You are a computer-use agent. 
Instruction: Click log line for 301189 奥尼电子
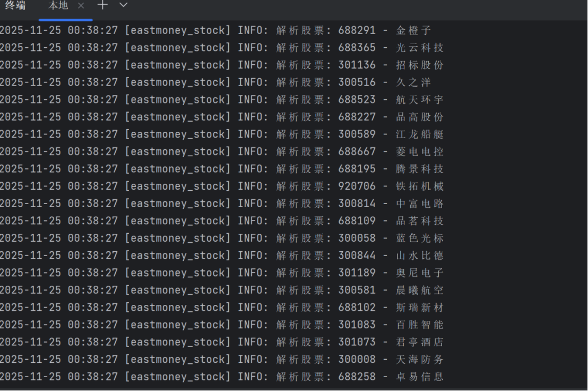tap(222, 273)
